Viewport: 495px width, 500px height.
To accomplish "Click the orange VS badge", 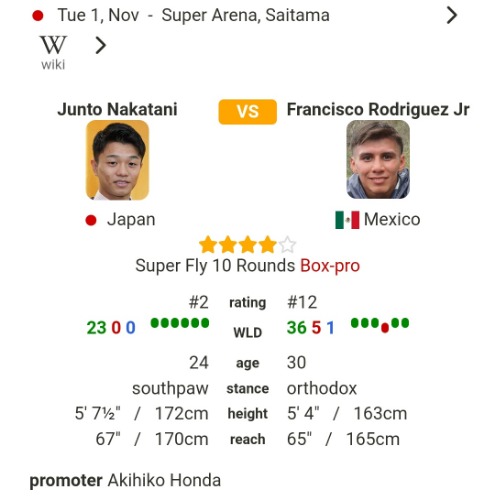I will tap(247, 112).
